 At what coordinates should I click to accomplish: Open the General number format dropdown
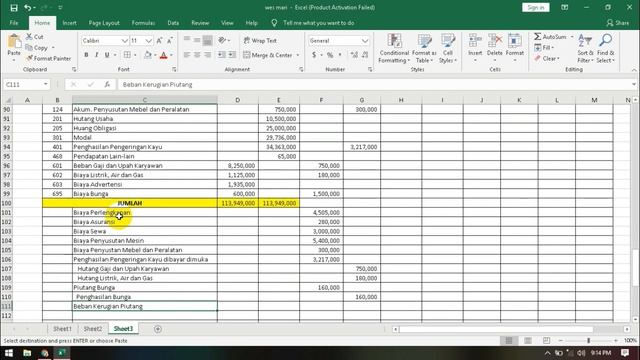pyautogui.click(x=364, y=41)
